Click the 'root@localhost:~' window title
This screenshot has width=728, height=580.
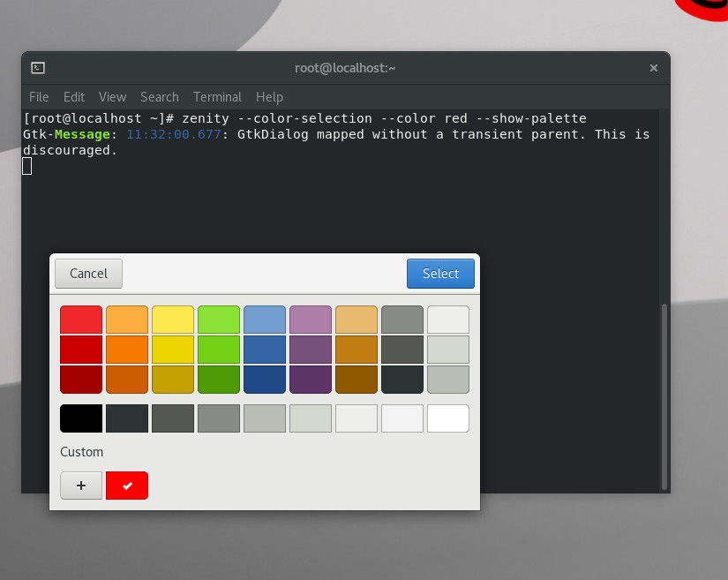click(345, 68)
